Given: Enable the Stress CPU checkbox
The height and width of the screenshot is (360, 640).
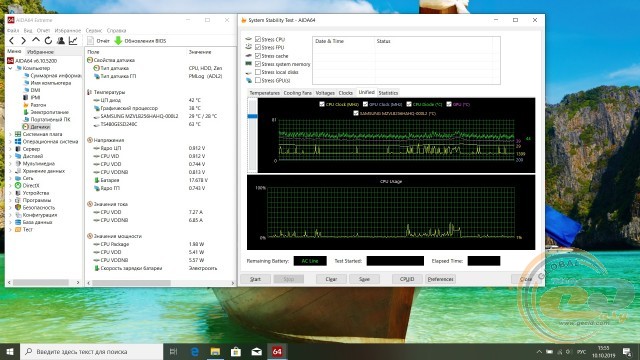Looking at the screenshot, I should click(x=258, y=39).
